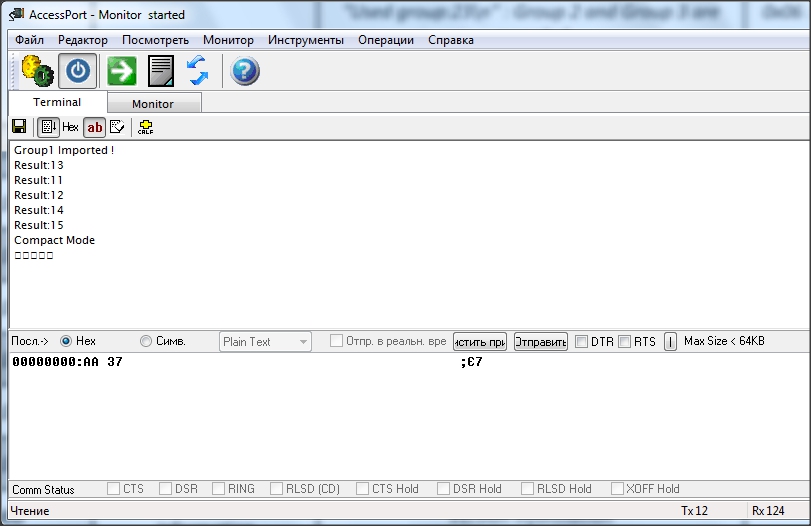Click the green arrow toolbar icon

pos(122,71)
